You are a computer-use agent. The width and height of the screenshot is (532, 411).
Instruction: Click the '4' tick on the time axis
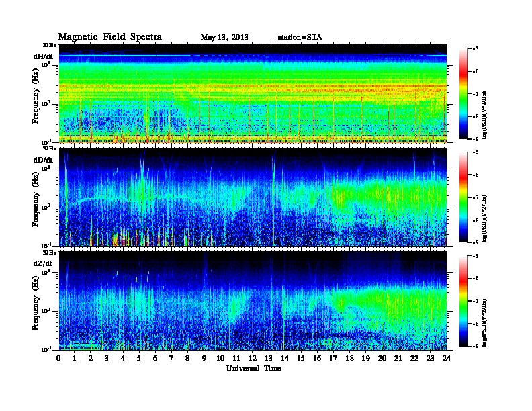point(123,359)
